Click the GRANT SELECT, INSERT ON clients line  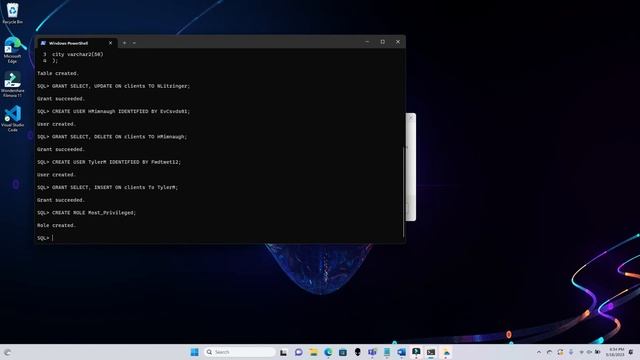(x=107, y=187)
